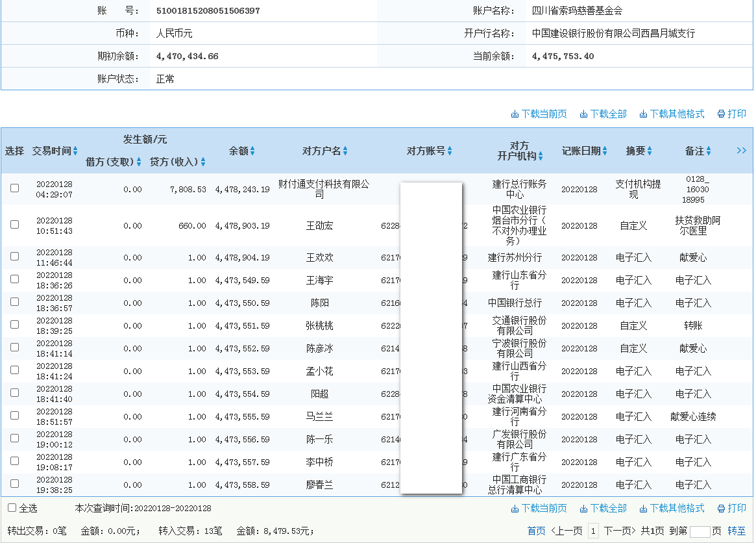
Task: Go to 上一页 previous page
Action: pos(567,531)
